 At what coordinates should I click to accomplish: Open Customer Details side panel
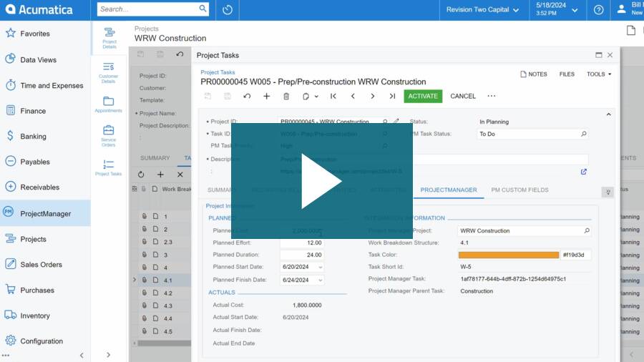click(x=109, y=73)
